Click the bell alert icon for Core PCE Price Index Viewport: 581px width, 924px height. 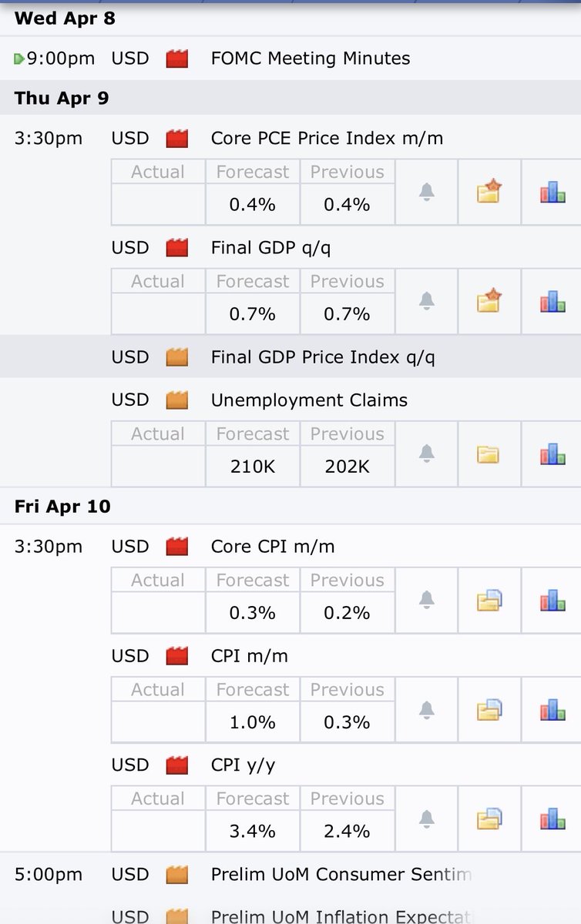426,192
